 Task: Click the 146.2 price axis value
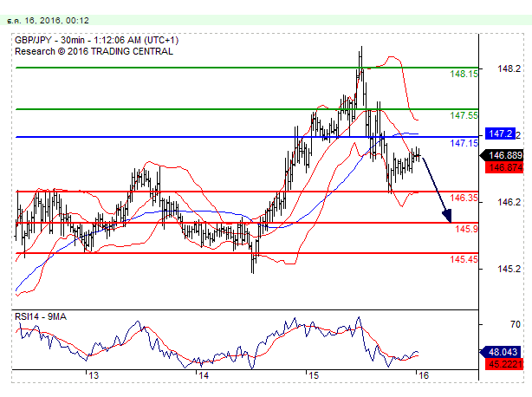pos(509,202)
